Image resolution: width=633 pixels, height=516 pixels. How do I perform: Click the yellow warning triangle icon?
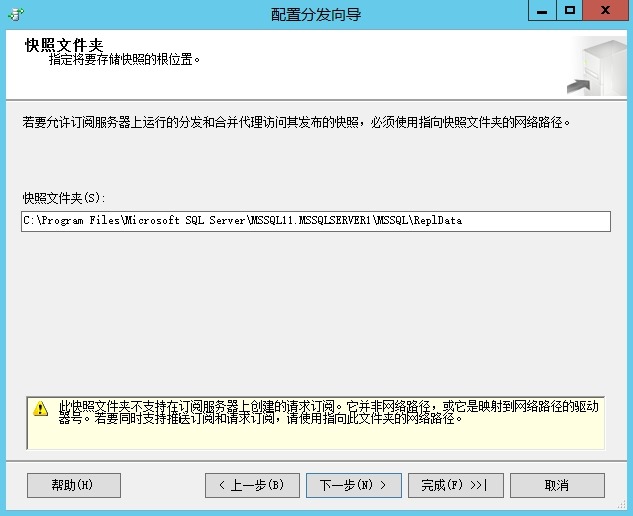[41, 408]
